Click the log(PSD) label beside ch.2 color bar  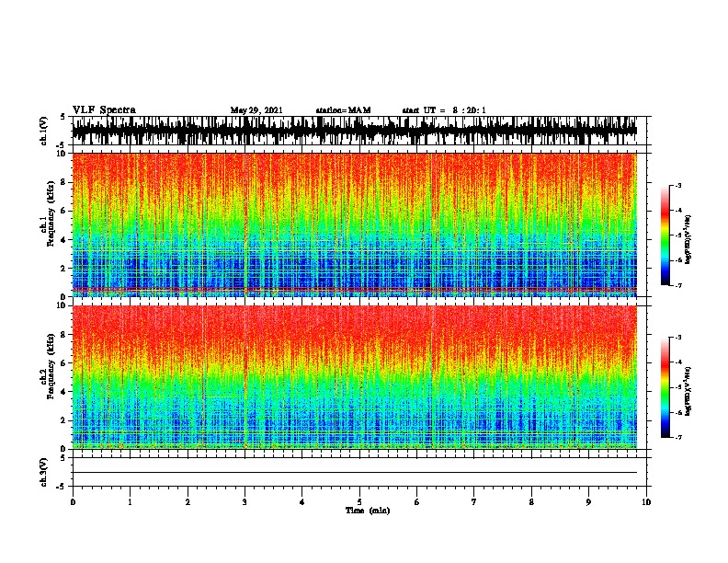tap(688, 391)
